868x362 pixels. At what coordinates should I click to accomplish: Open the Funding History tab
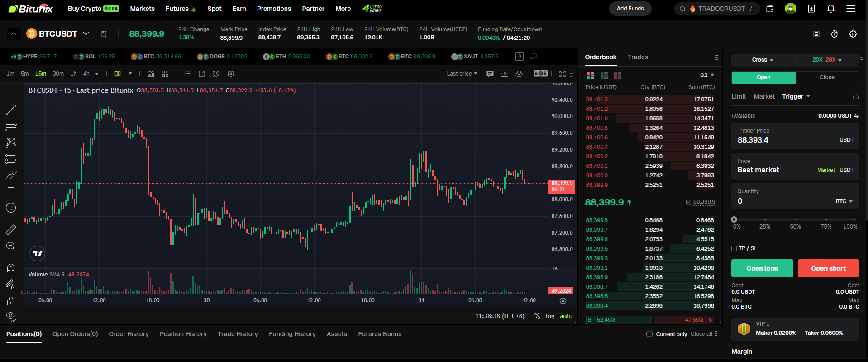[x=292, y=334]
